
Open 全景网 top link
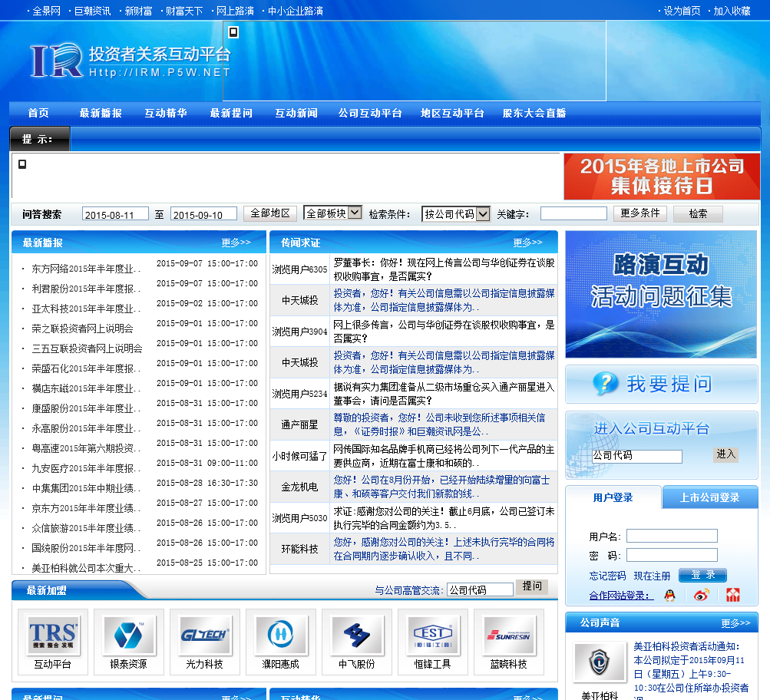point(46,11)
